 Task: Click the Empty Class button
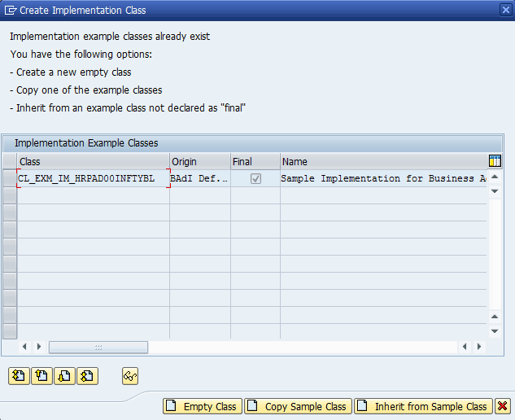203,406
